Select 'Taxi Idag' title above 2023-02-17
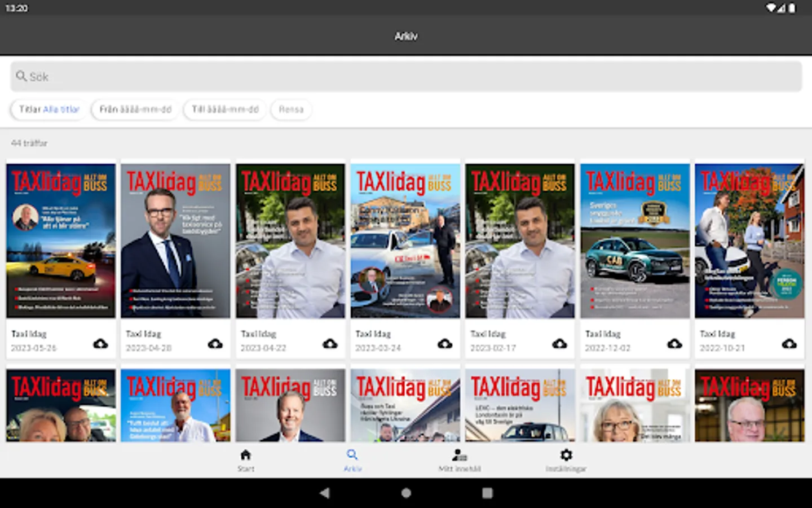Image resolution: width=812 pixels, height=508 pixels. tap(488, 334)
